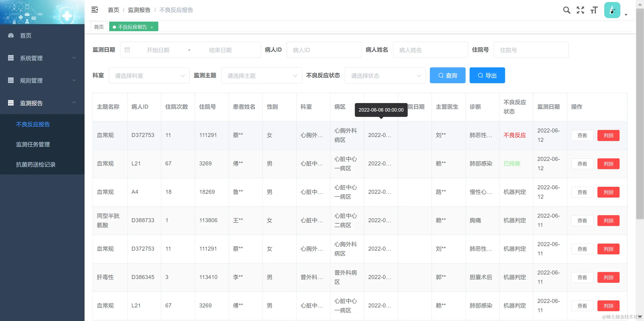The height and width of the screenshot is (321, 644).
Task: Click the 系统管理 grid icon
Action: [11, 58]
